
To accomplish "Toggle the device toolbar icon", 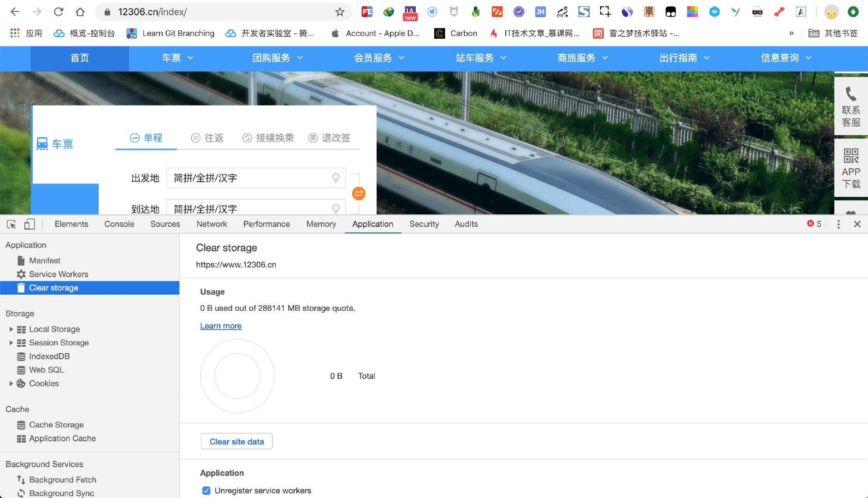I will (x=30, y=224).
